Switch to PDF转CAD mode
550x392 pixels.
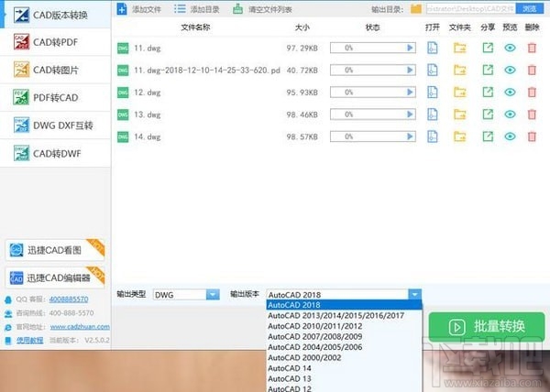pos(55,97)
